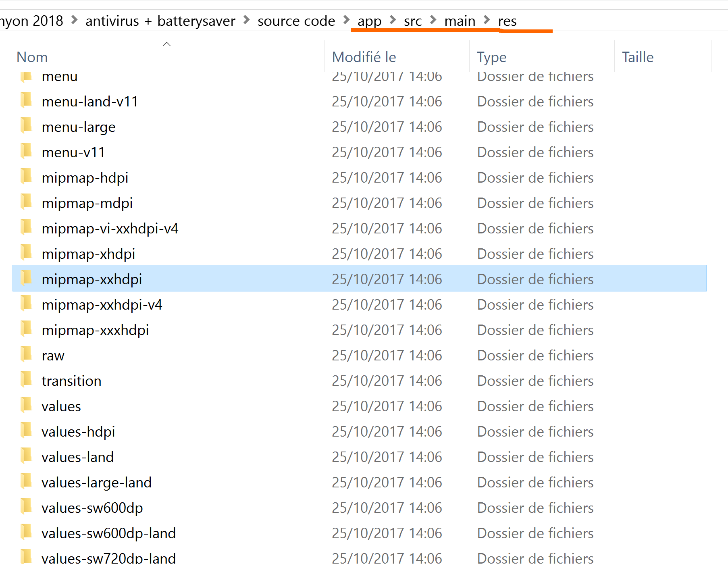Select the folder icon for values-land
728x564 pixels.
coord(26,456)
